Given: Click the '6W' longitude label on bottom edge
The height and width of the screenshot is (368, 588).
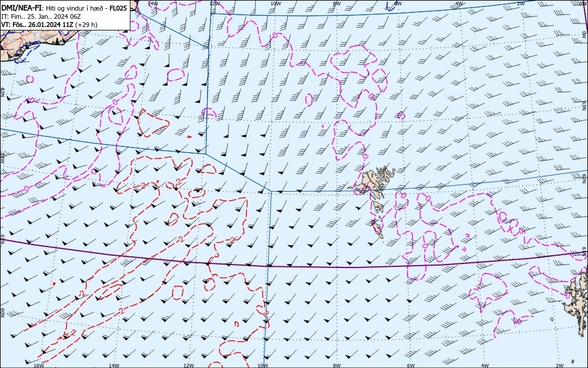Looking at the screenshot, I should (x=411, y=366).
